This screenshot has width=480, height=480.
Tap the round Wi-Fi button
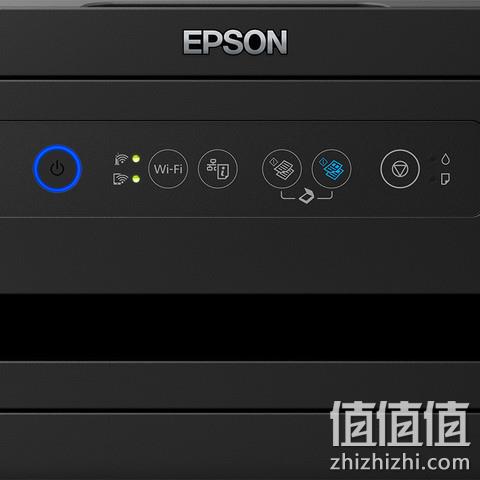[168, 169]
